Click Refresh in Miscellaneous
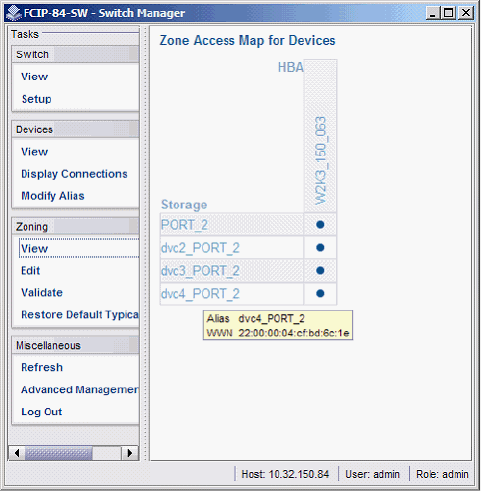Viewport: 481px width, 491px height. tap(42, 367)
